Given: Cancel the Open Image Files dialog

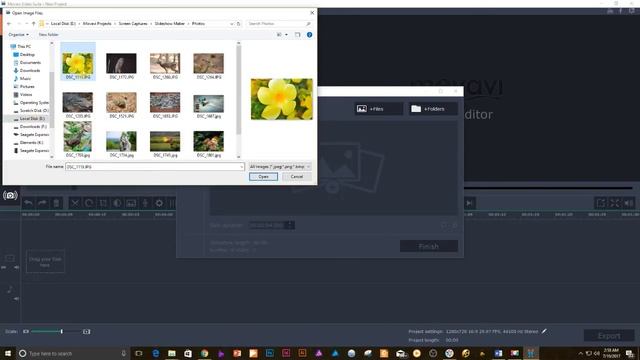Looking at the screenshot, I should coord(297,177).
